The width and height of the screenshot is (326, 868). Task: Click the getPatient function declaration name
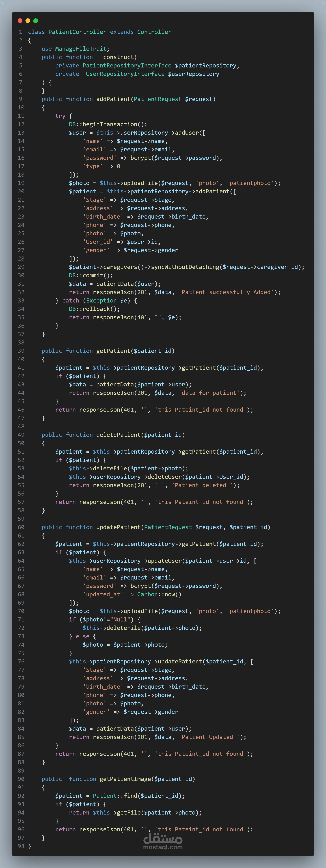(113, 351)
